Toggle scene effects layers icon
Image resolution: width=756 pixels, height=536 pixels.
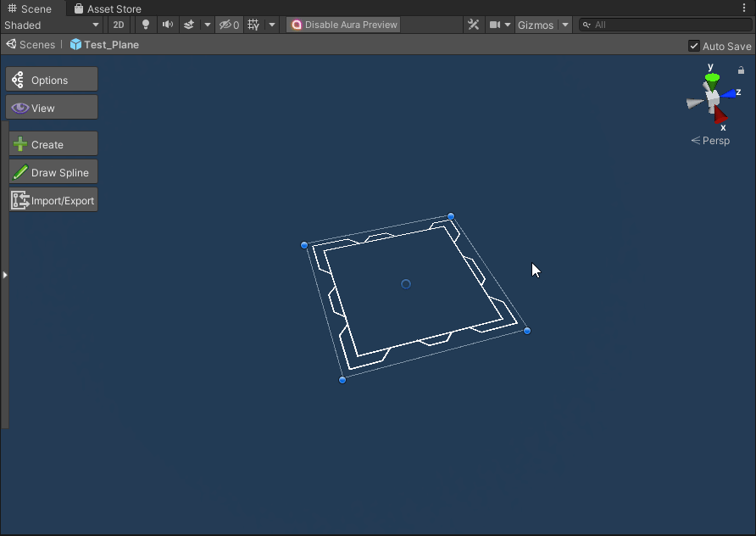tap(189, 25)
